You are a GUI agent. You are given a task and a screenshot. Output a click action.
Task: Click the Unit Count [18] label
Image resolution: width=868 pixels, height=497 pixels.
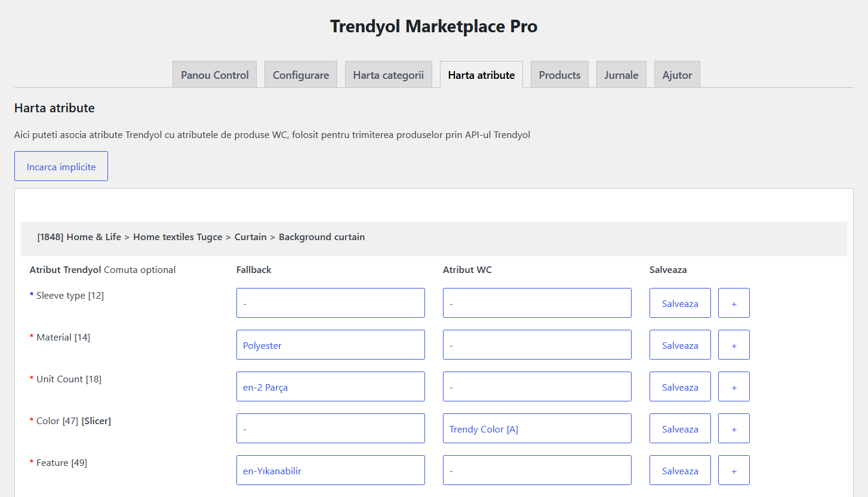click(69, 379)
